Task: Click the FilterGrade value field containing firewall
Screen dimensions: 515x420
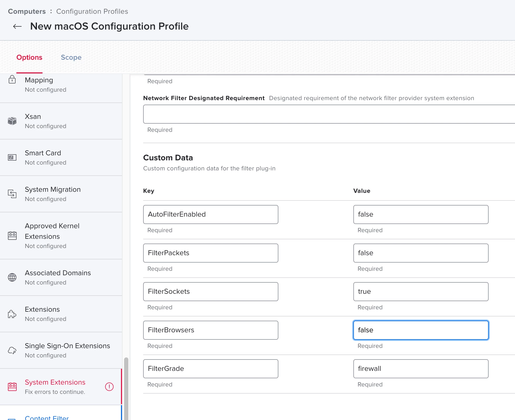Action: click(x=421, y=369)
